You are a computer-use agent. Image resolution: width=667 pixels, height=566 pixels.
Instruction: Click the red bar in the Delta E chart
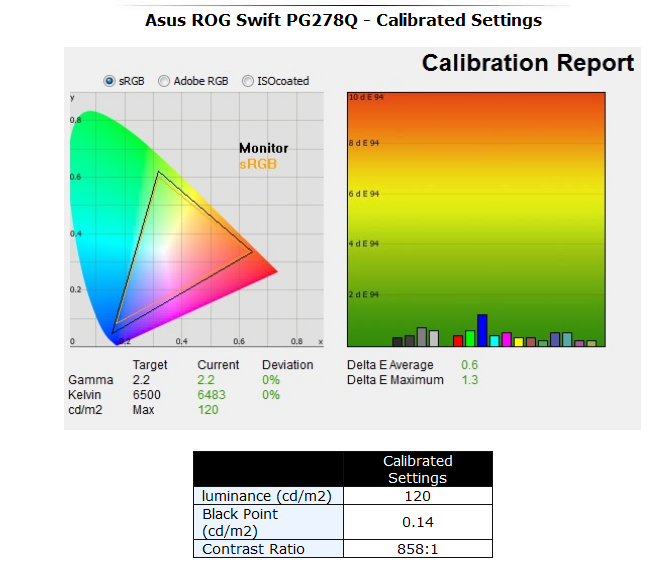pos(458,341)
